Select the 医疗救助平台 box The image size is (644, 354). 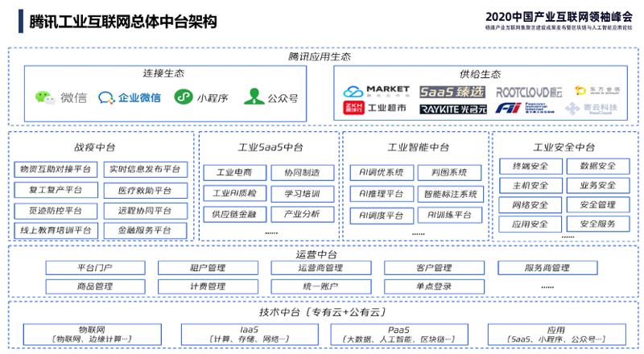pyautogui.click(x=146, y=191)
